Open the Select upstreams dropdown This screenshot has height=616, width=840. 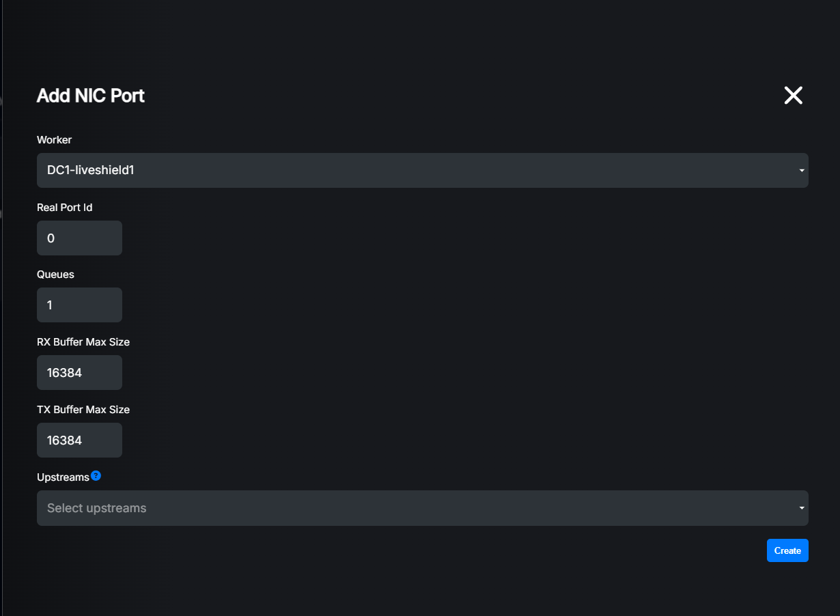pos(422,508)
